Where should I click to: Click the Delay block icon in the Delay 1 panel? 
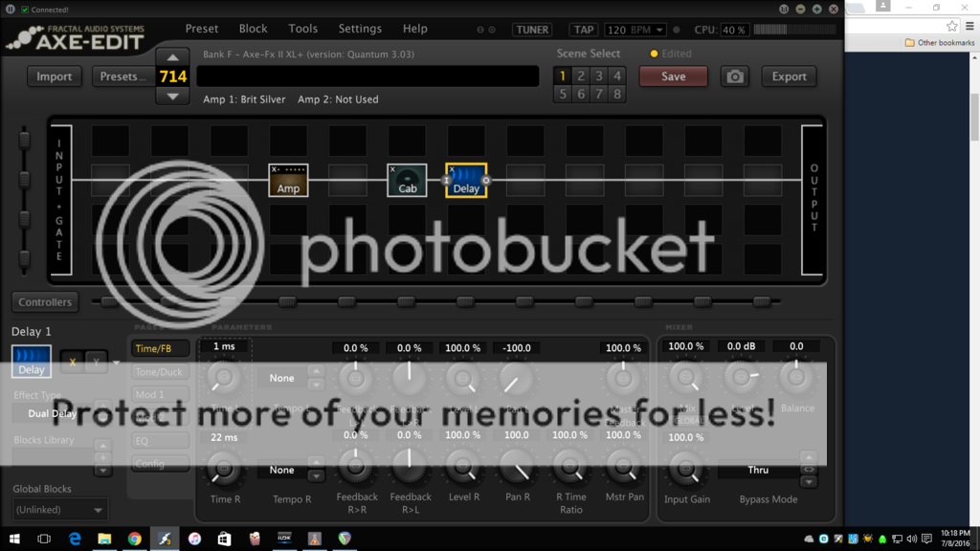(31, 361)
